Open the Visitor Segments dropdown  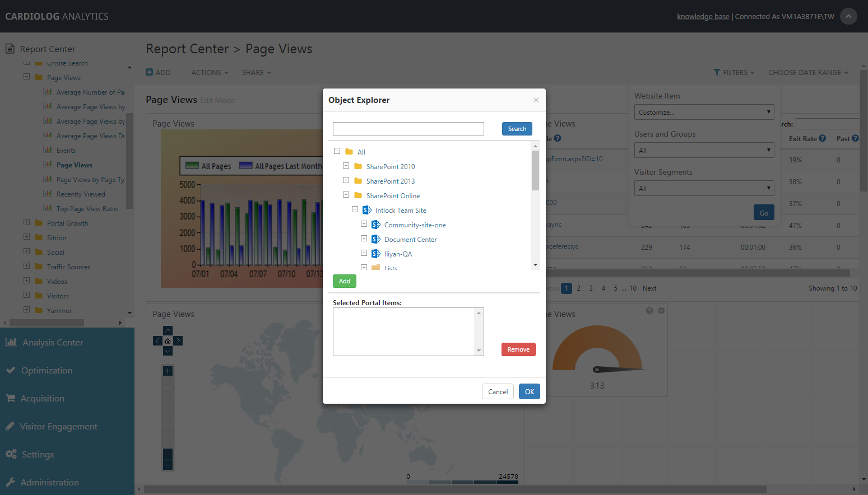pos(704,188)
